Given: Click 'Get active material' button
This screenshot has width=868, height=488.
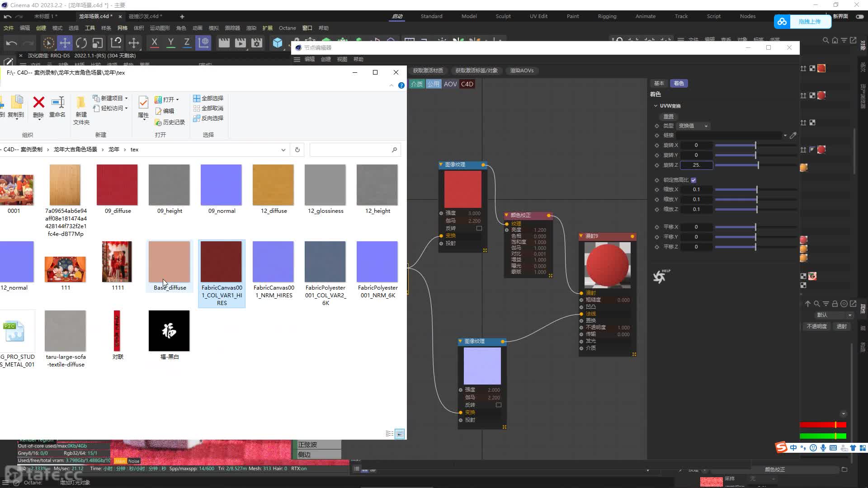Looking at the screenshot, I should [x=428, y=70].
